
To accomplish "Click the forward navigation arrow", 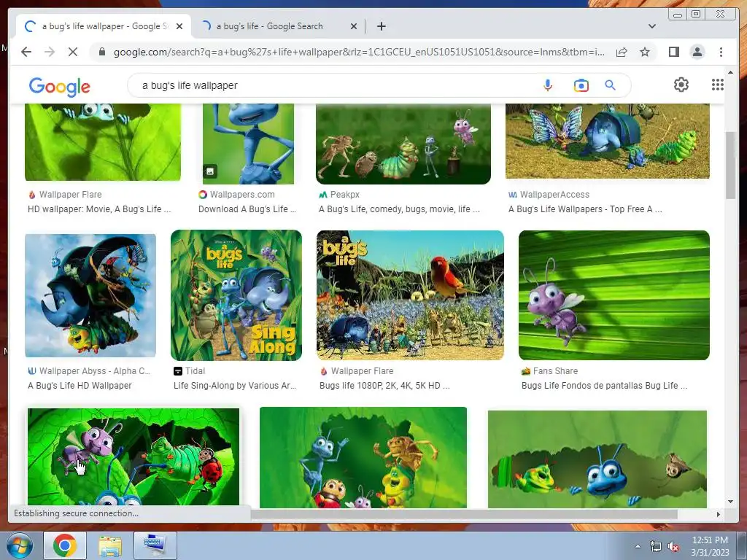I will pyautogui.click(x=50, y=52).
